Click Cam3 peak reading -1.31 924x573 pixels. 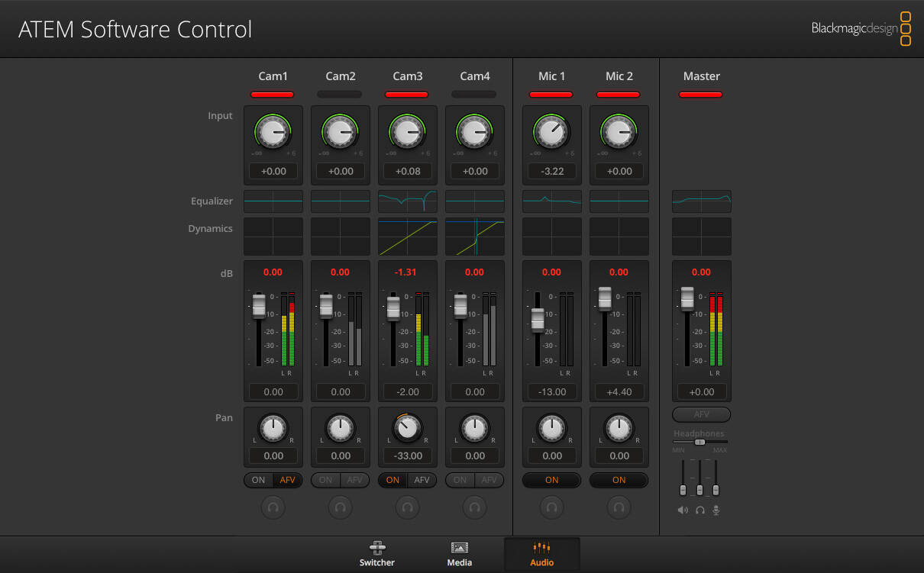(407, 272)
